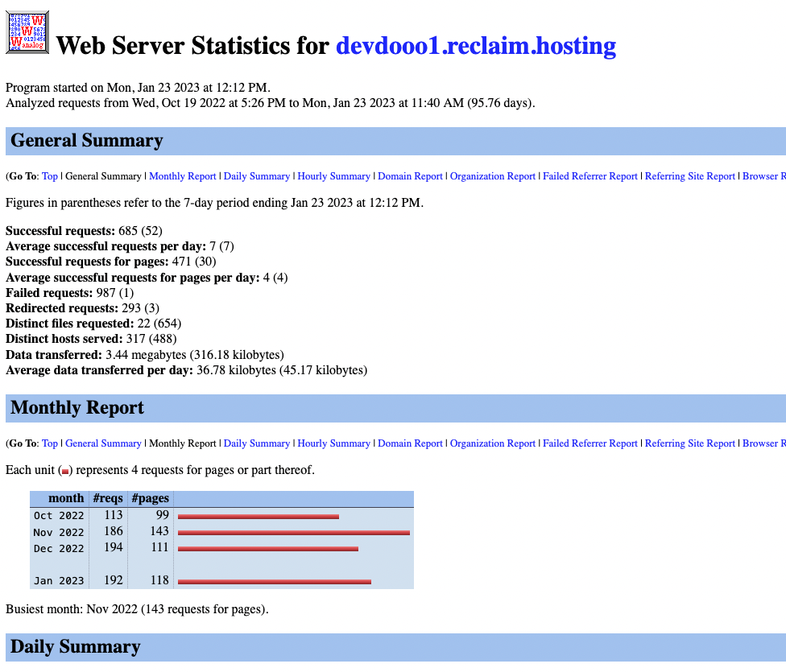Jump to Domain Report from Monthly Report navigation
The height and width of the screenshot is (672, 786).
tap(410, 443)
